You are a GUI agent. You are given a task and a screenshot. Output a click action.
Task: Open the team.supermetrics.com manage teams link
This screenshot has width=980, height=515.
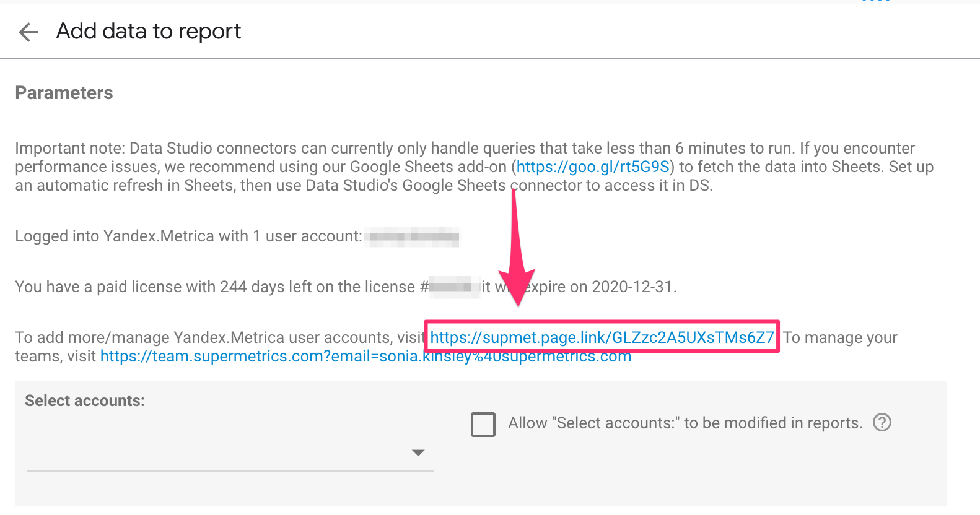tap(365, 357)
